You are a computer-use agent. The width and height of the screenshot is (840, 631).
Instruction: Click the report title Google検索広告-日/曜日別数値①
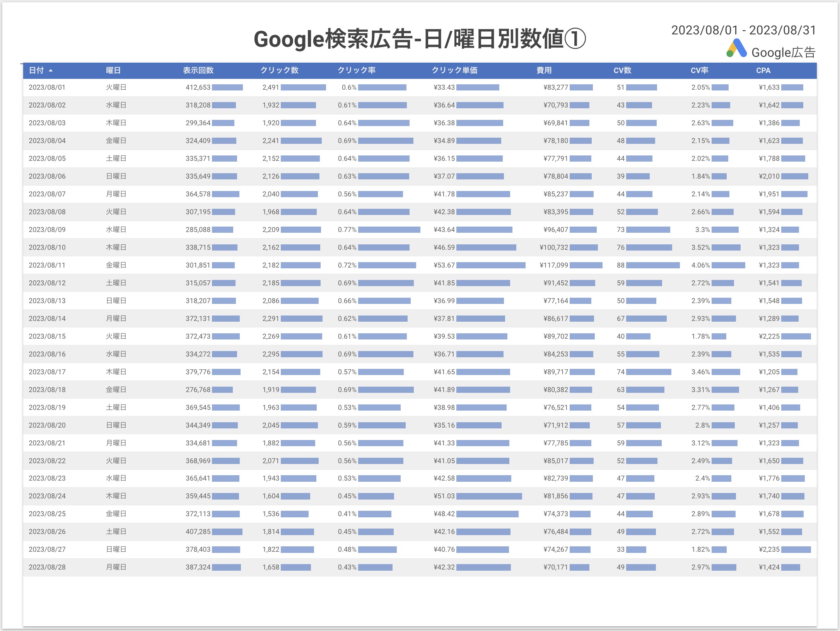pyautogui.click(x=420, y=39)
